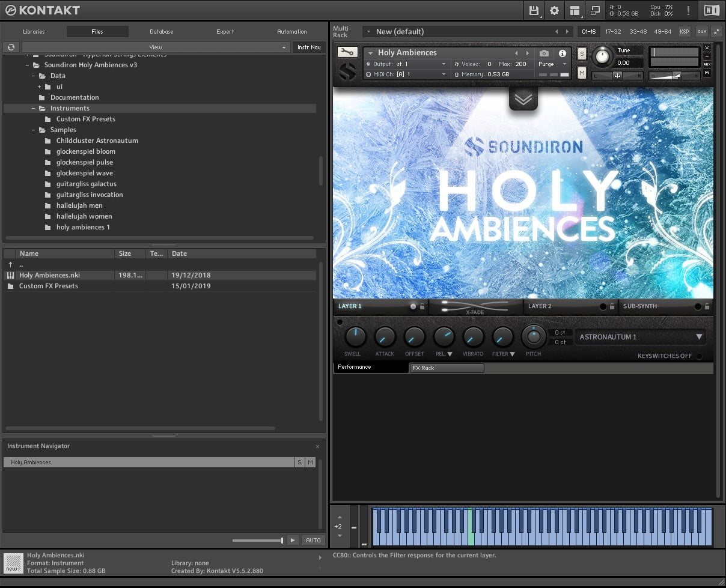Collapse the Instruments folder in tree

pyautogui.click(x=34, y=108)
